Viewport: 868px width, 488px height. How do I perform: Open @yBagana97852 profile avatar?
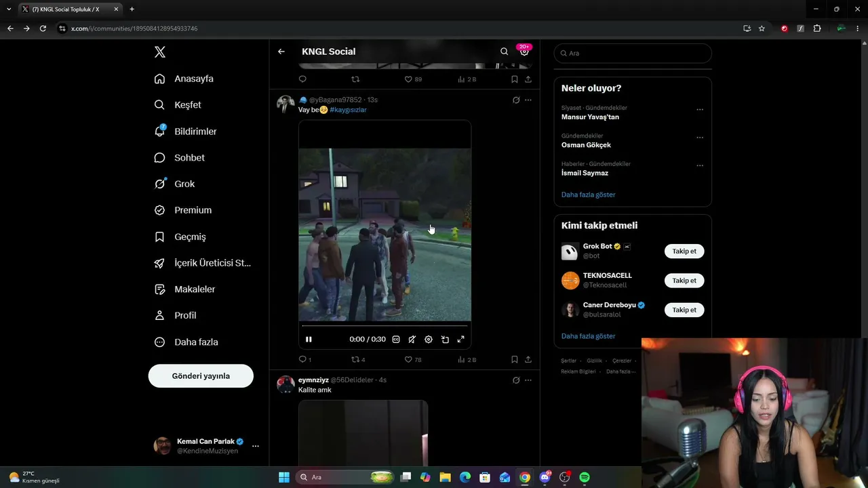pos(285,104)
